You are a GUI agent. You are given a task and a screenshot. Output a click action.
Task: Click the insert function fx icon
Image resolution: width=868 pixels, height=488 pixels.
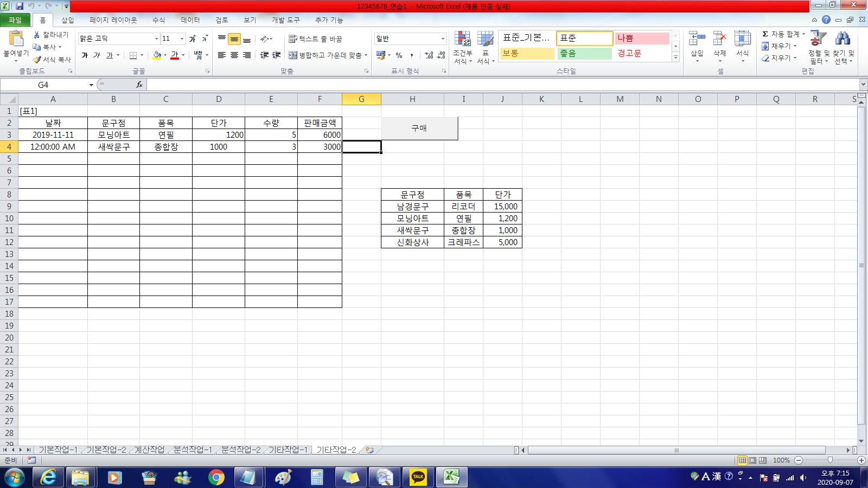pos(139,85)
